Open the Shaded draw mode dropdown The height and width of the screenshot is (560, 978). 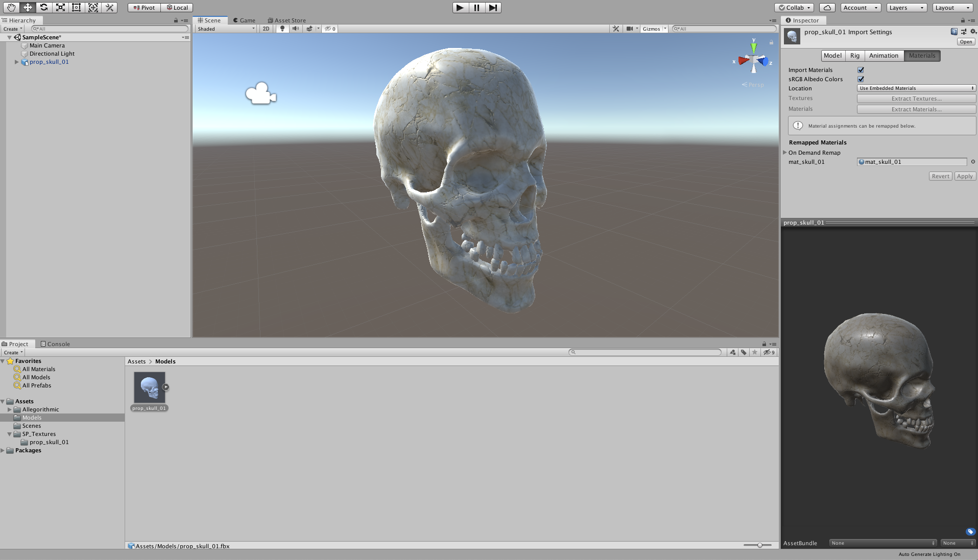point(226,29)
